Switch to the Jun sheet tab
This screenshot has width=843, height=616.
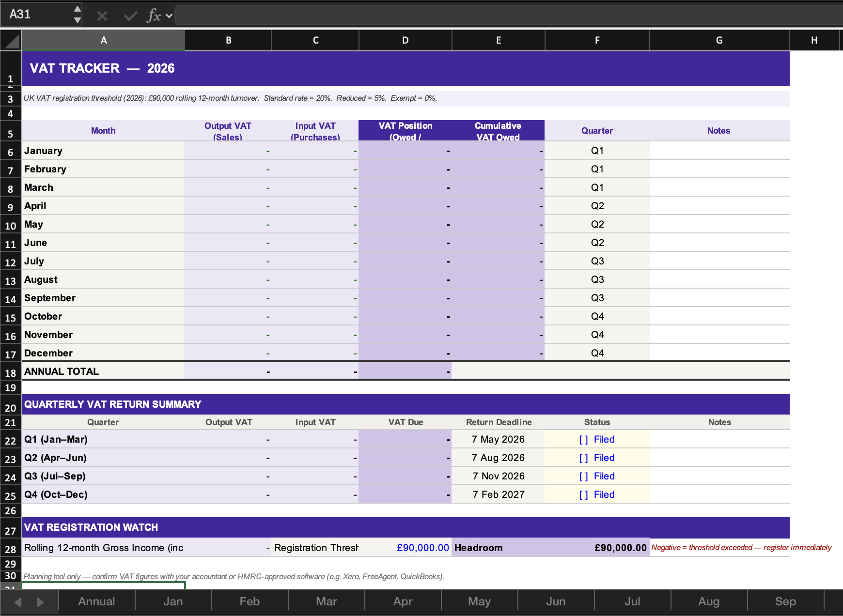tap(556, 601)
